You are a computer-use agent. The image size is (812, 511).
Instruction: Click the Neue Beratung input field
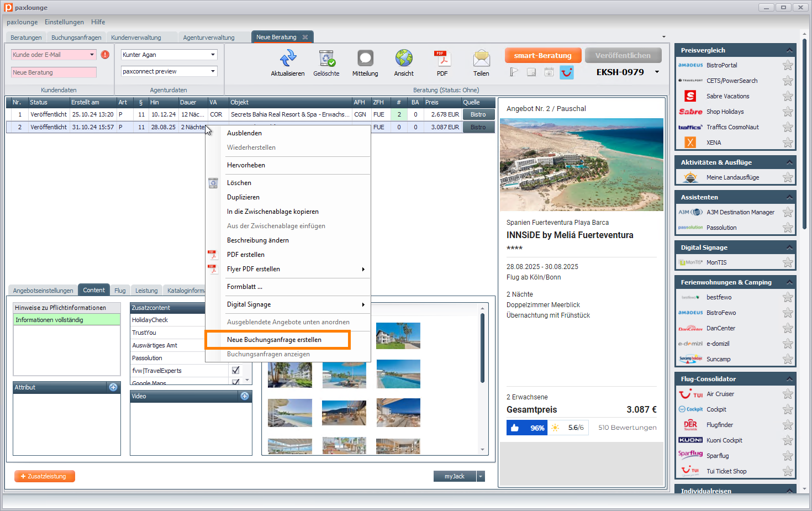coord(54,72)
